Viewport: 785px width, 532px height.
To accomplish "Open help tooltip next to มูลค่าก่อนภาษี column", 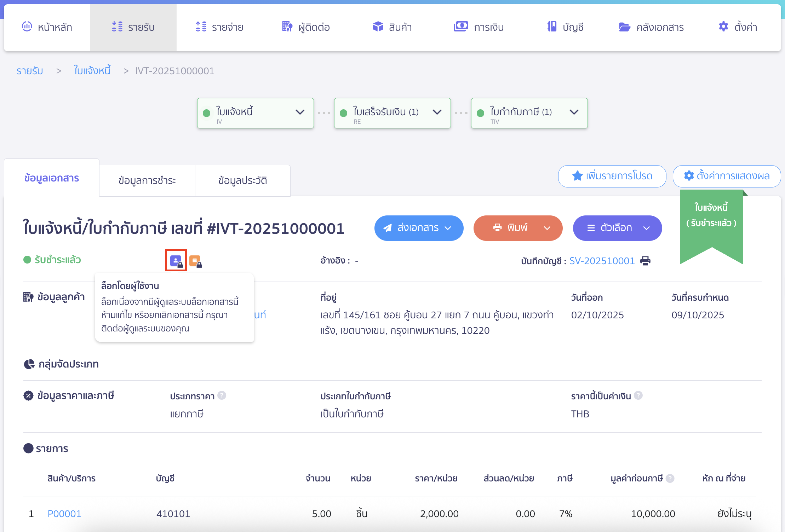I will point(670,478).
